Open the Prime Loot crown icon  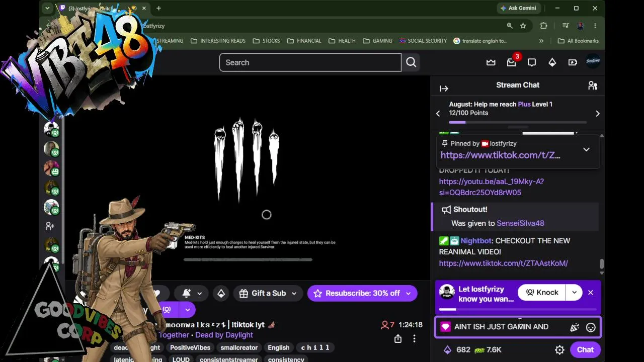(491, 62)
